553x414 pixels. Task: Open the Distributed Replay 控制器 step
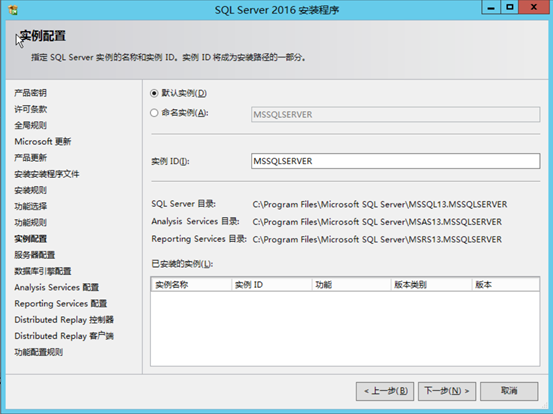[x=64, y=320]
